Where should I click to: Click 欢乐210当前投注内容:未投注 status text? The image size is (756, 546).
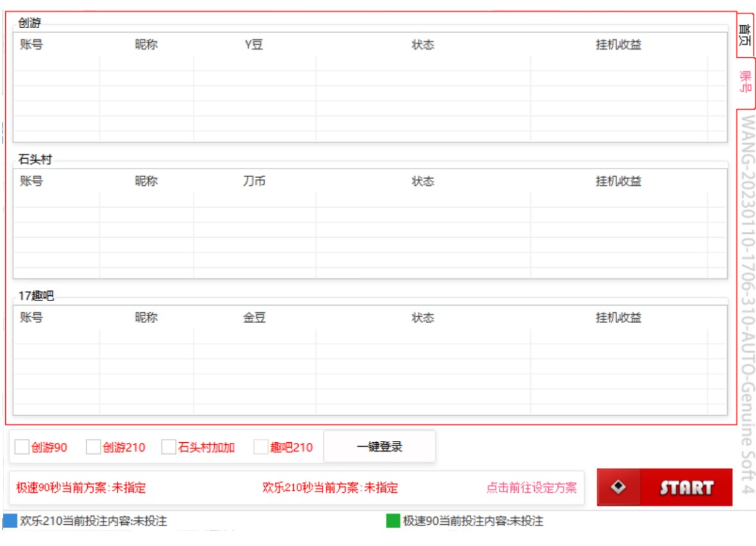(94, 521)
